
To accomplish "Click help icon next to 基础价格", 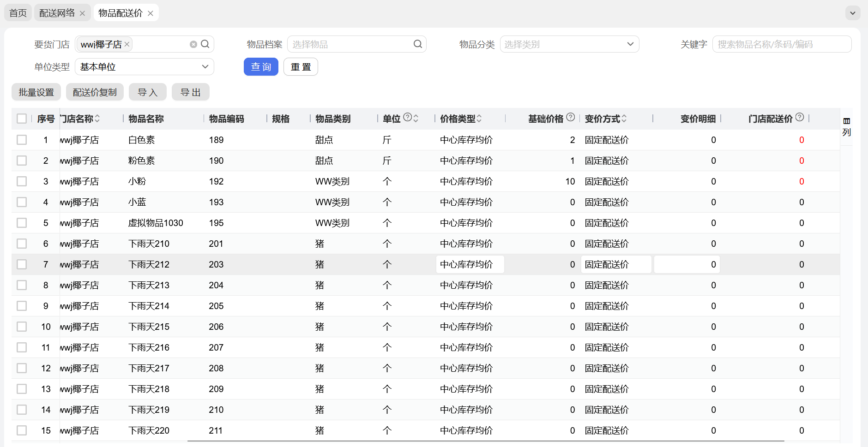I will click(x=571, y=117).
